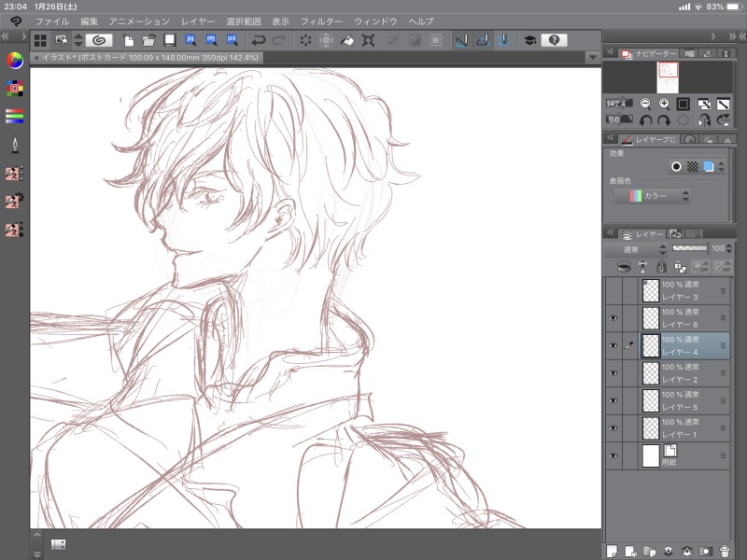Open the tutorial graduation cap icon
Viewport: 747px width, 560px height.
pyautogui.click(x=530, y=40)
